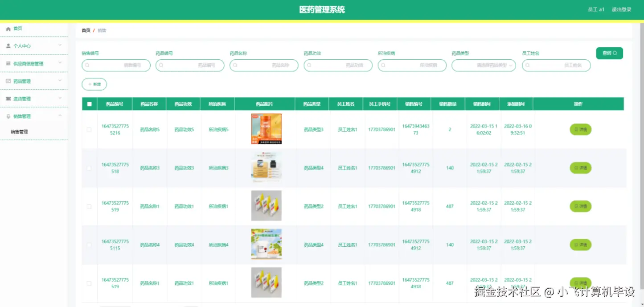
Task: Expand the 药品管理 chevron
Action: click(x=60, y=80)
